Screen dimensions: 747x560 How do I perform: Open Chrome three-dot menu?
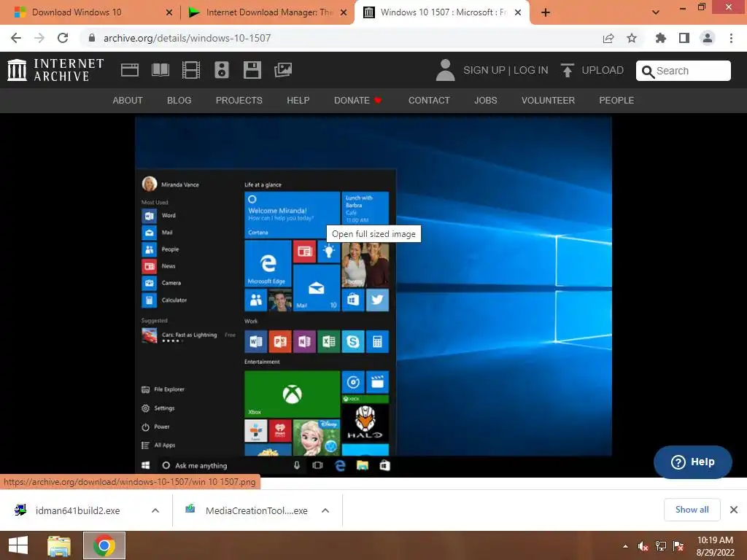(x=731, y=38)
